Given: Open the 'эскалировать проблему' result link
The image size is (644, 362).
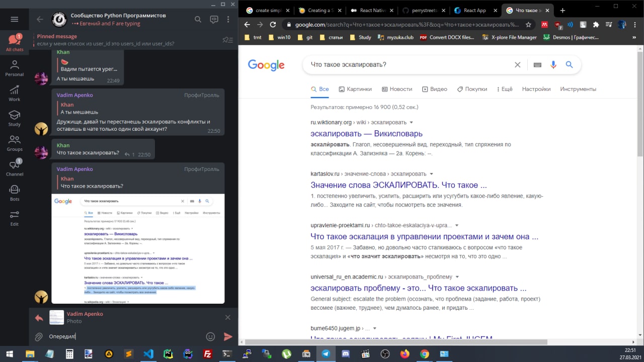Looking at the screenshot, I should [419, 288].
